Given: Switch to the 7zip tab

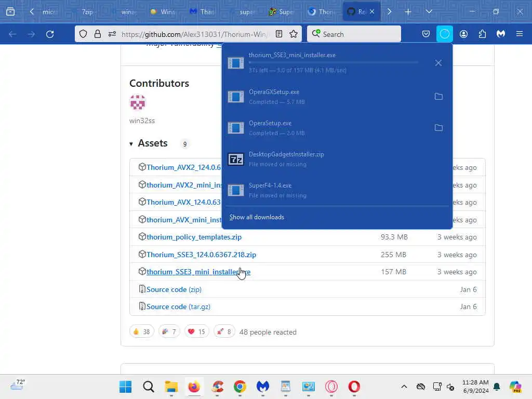Looking at the screenshot, I should point(87,12).
